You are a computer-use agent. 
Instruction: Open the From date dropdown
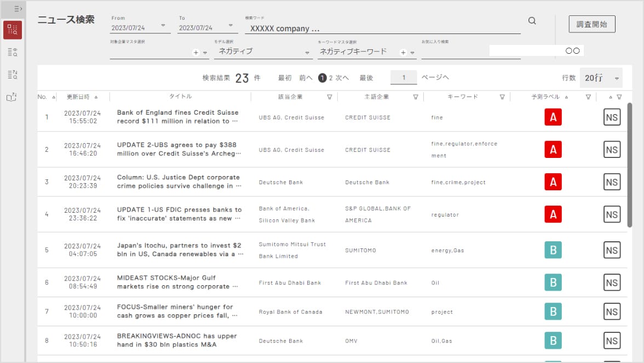click(163, 25)
